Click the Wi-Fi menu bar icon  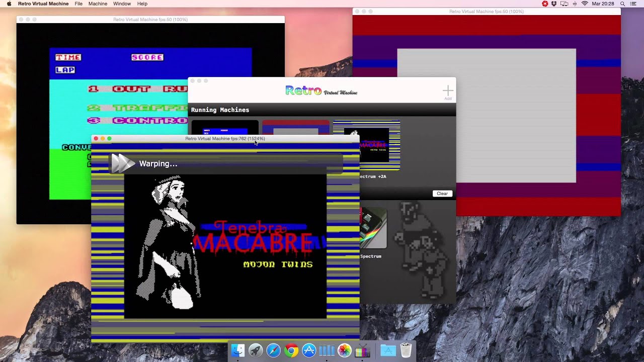[585, 4]
